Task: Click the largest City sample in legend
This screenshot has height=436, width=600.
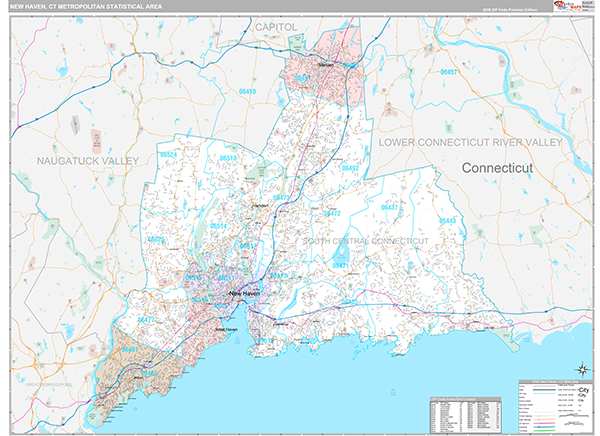Action: click(583, 390)
